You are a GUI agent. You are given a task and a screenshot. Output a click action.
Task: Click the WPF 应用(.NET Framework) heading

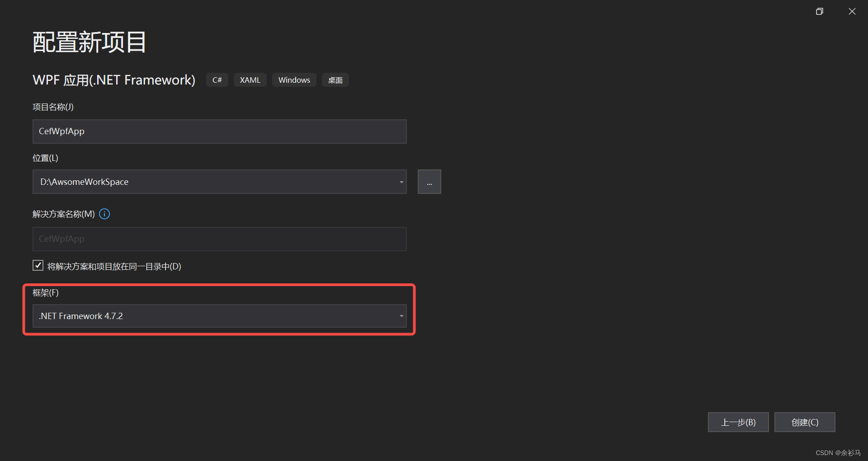coord(114,80)
